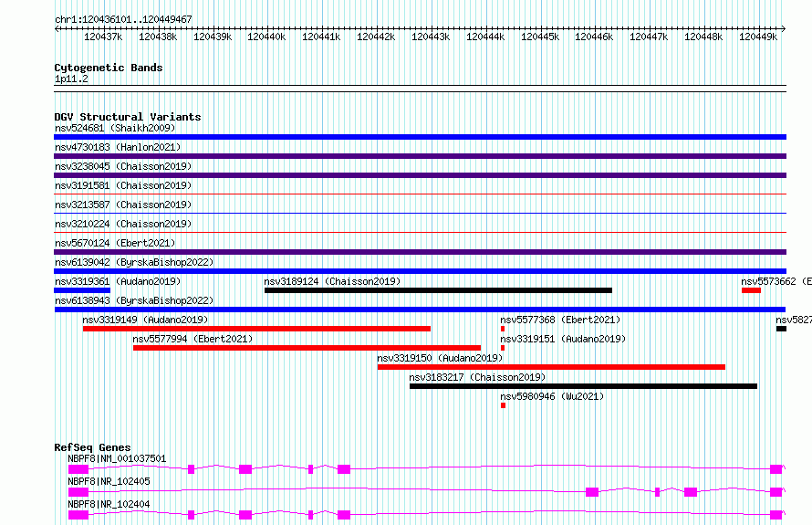
Task: Click the RefSeq Genes track title
Action: tap(92, 447)
